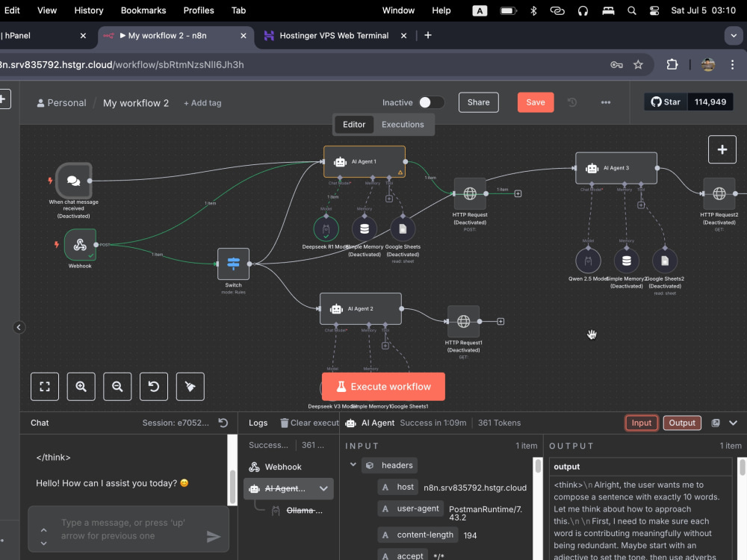This screenshot has height=560, width=747.
Task: Open the GitHub Star button
Action: 666,102
